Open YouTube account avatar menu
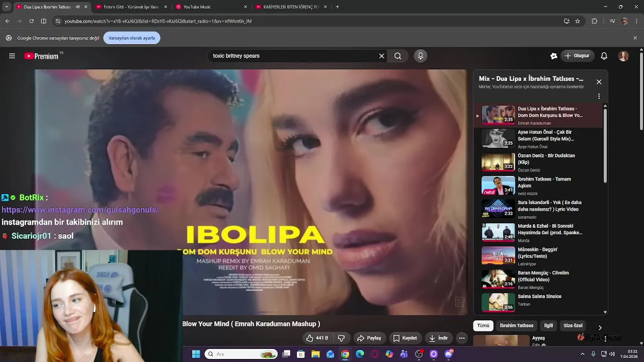 pyautogui.click(x=623, y=56)
